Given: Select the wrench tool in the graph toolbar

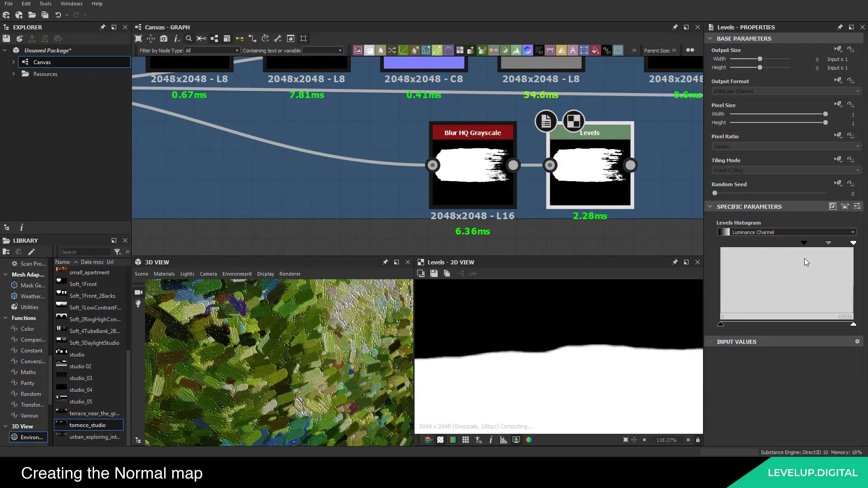Looking at the screenshot, I should tap(278, 39).
